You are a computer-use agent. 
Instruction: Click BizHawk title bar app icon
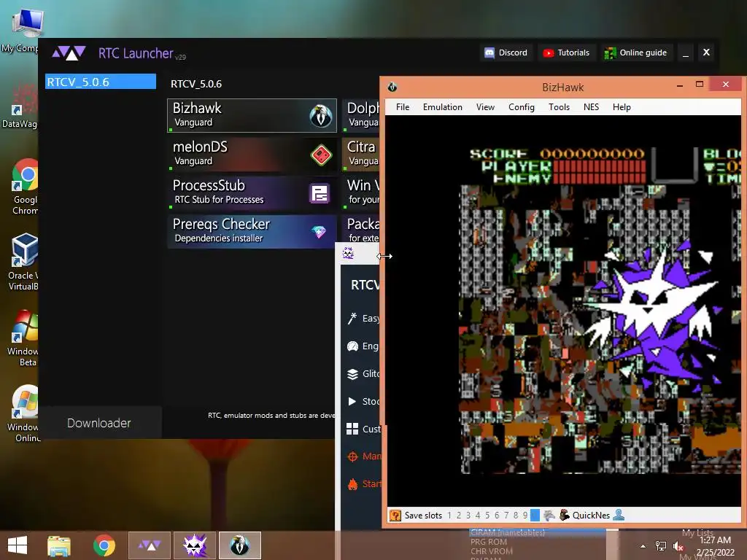click(x=392, y=87)
